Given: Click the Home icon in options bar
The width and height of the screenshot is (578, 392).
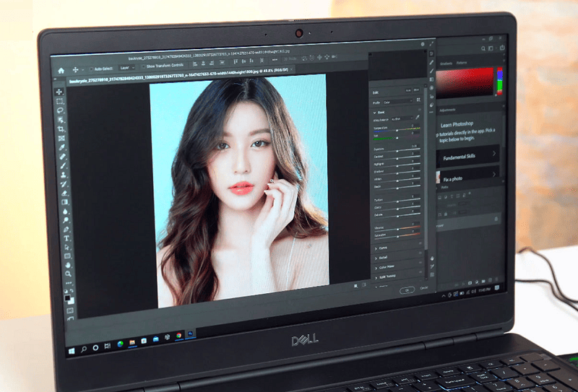Looking at the screenshot, I should (x=61, y=70).
